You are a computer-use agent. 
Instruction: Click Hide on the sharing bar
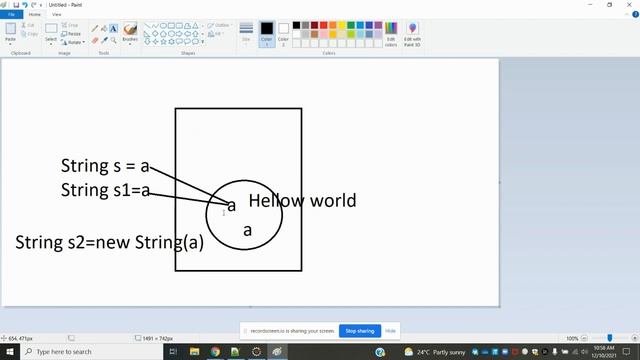390,331
